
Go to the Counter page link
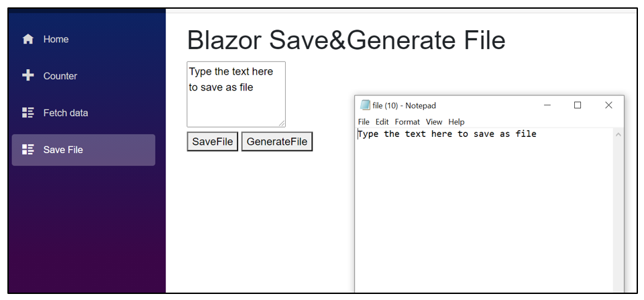[x=60, y=76]
